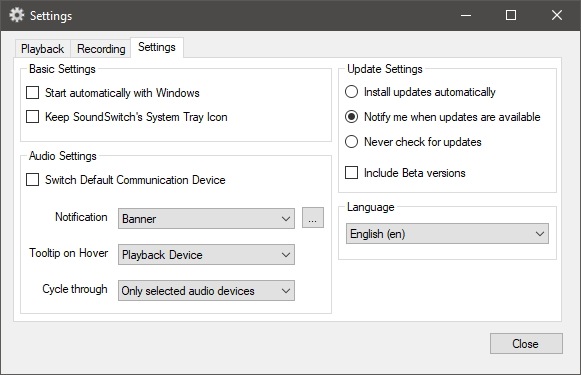Switch to the Playback tab
Screen dimensions: 581x375
tap(43, 49)
